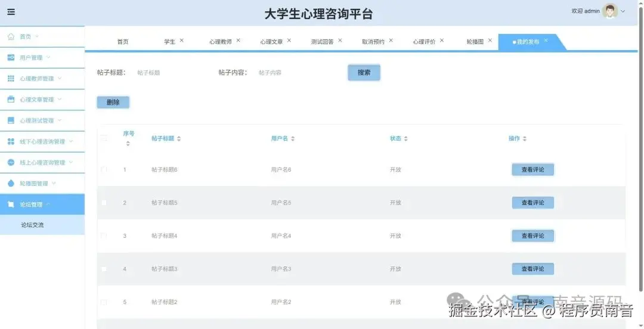Viewport: 644px width, 329px height.
Task: Tick the checkbox for 帖子标题3 row
Action: pos(104,269)
